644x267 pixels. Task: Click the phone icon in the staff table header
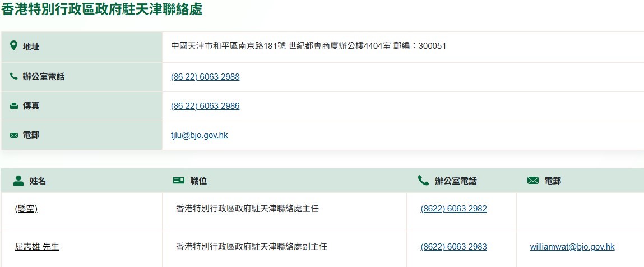[x=423, y=181]
